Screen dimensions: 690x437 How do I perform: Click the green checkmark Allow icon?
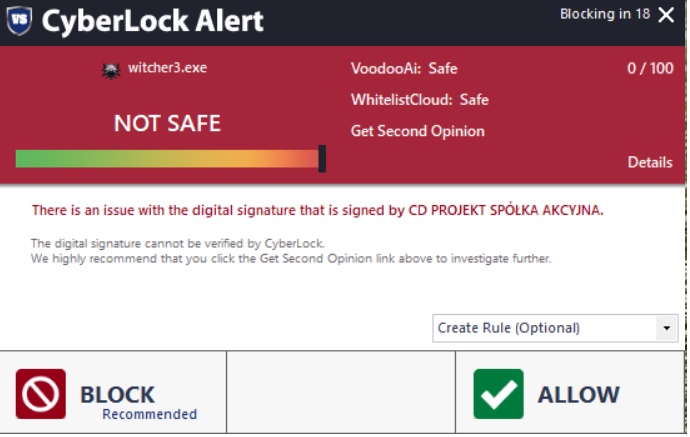498,394
